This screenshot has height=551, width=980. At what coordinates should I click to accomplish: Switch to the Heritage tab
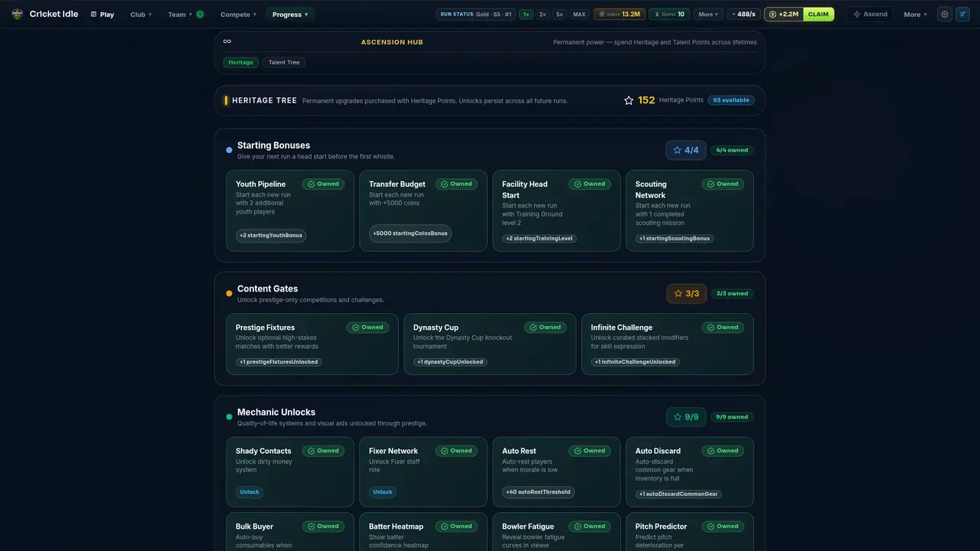(x=240, y=62)
